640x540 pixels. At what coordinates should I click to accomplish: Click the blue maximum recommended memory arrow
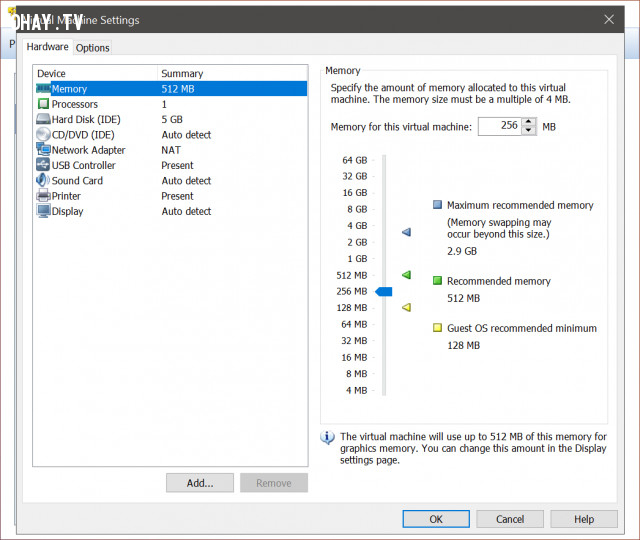(406, 232)
